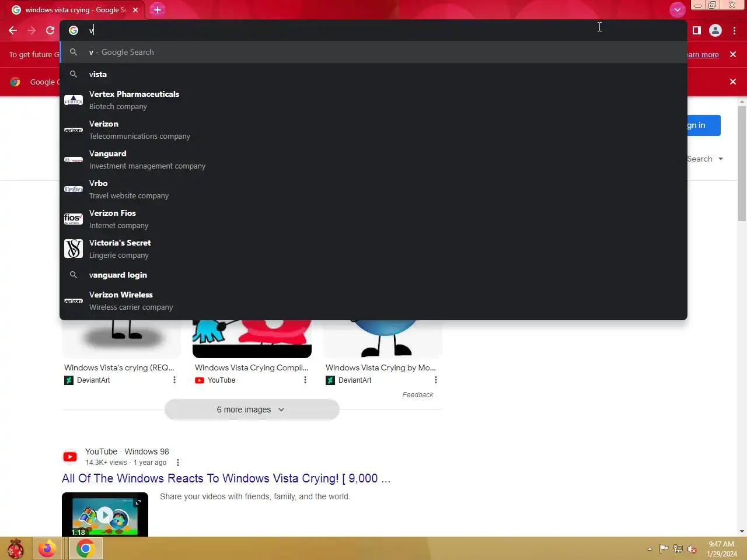Expand '6 more images' button
Image resolution: width=747 pixels, height=560 pixels.
[252, 409]
